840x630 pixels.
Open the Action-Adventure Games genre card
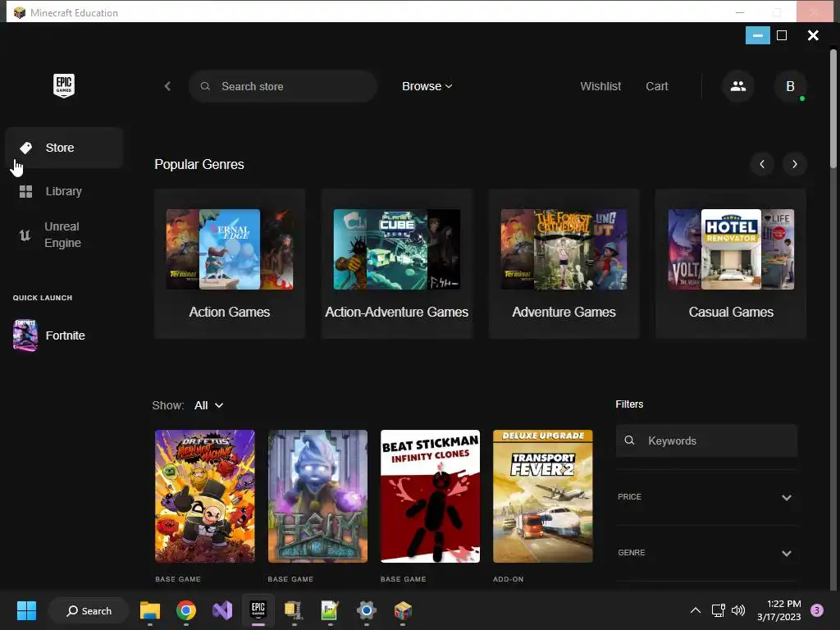[x=397, y=263]
